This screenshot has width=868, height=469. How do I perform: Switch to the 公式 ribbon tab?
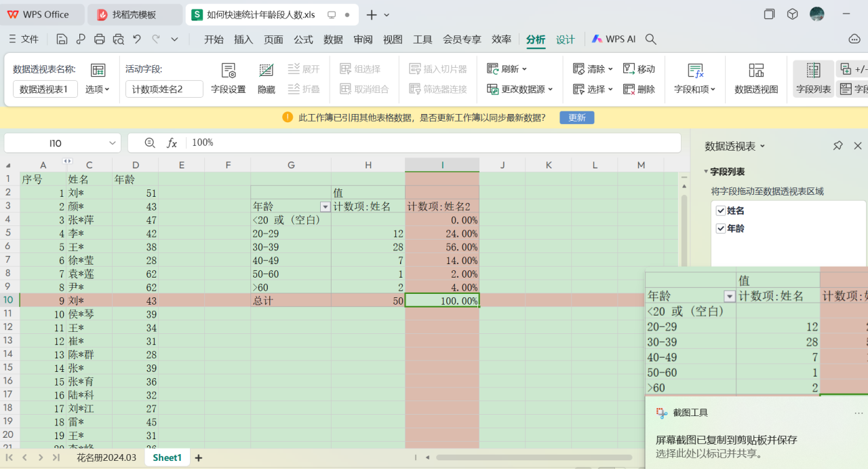click(303, 39)
